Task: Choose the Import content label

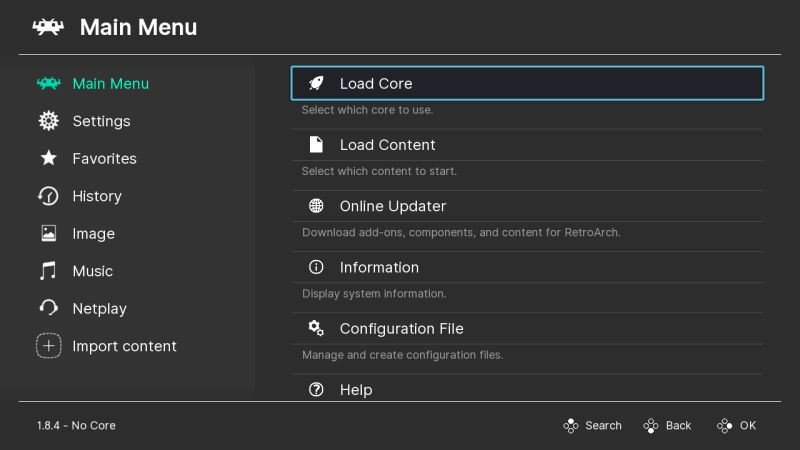Action: [x=124, y=346]
